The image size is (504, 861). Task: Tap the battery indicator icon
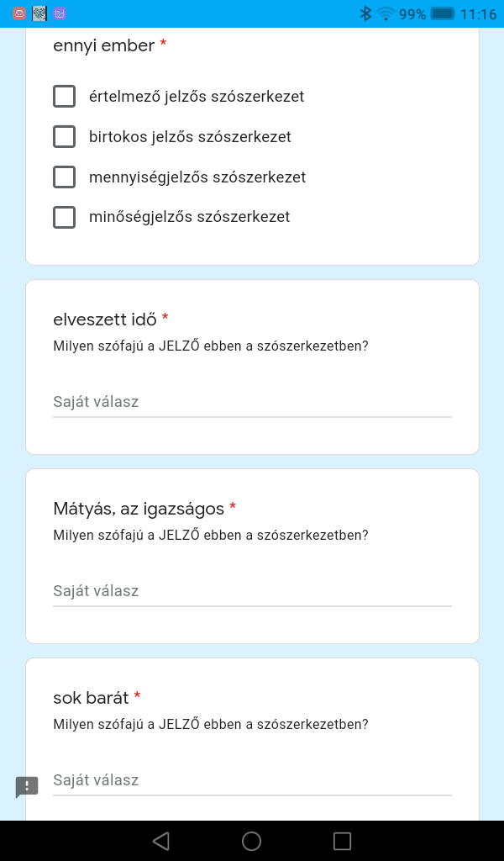(442, 13)
